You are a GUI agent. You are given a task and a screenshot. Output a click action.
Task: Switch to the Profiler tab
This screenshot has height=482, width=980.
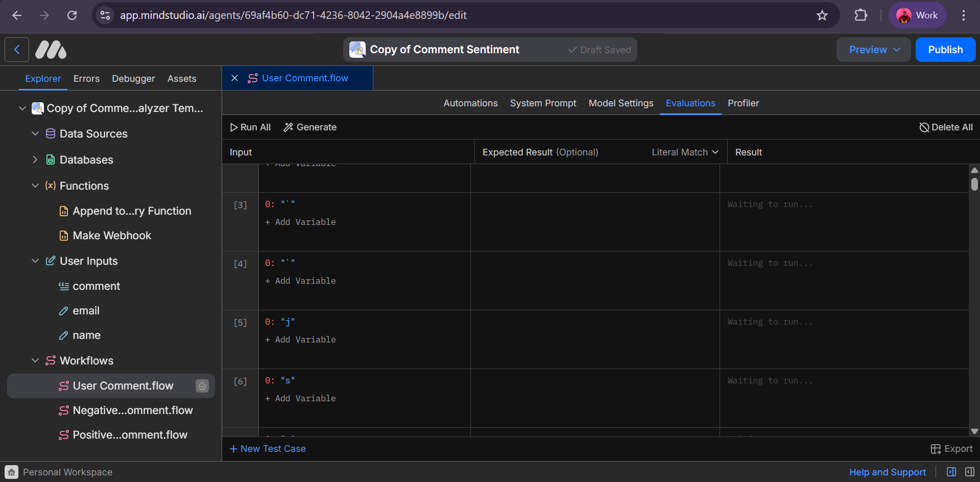coord(743,103)
